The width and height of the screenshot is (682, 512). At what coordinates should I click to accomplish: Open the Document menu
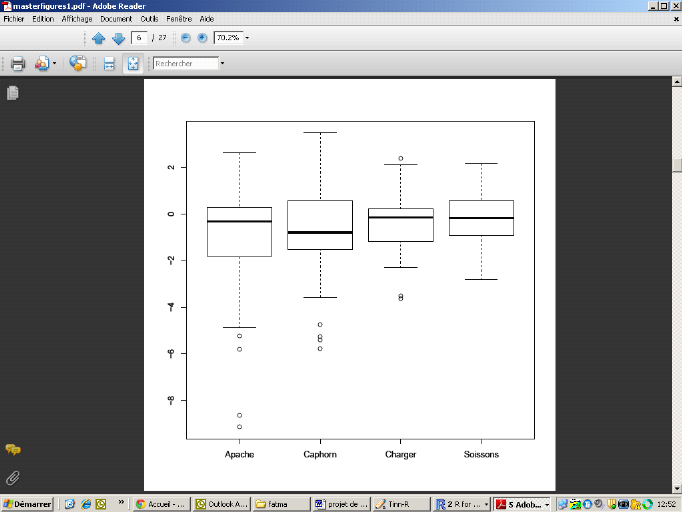116,19
